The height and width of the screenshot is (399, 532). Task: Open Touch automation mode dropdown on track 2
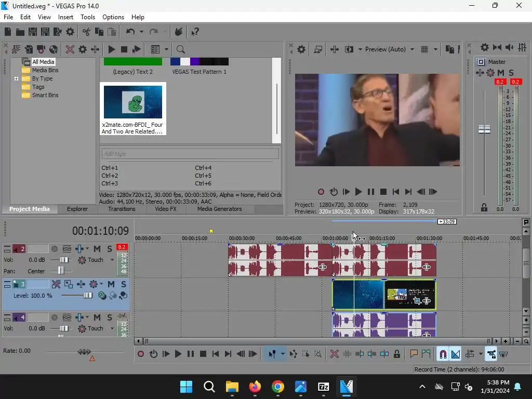[112, 260]
